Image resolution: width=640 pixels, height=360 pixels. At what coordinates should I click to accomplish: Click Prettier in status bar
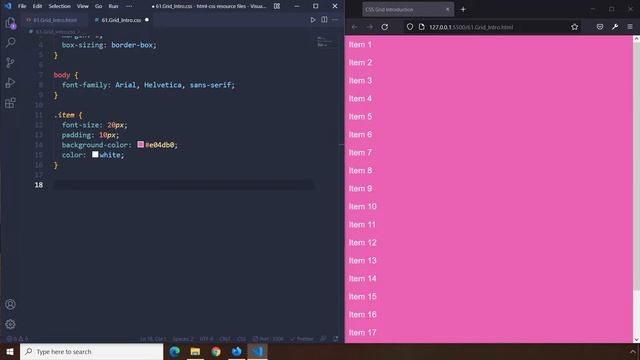pyautogui.click(x=302, y=339)
